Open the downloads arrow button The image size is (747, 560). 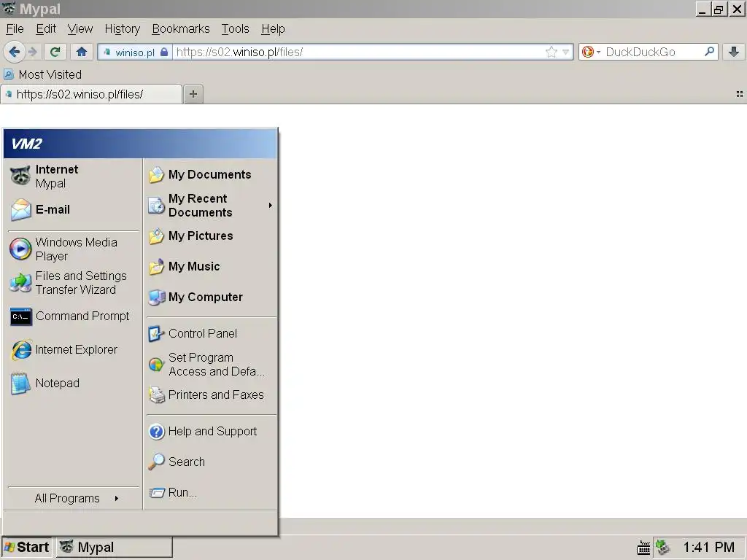[x=734, y=52]
